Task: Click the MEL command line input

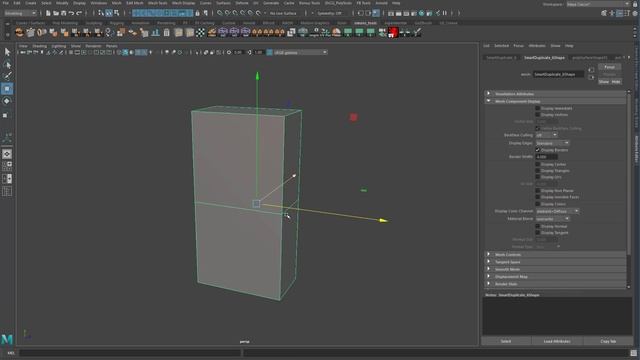Action: point(130,353)
